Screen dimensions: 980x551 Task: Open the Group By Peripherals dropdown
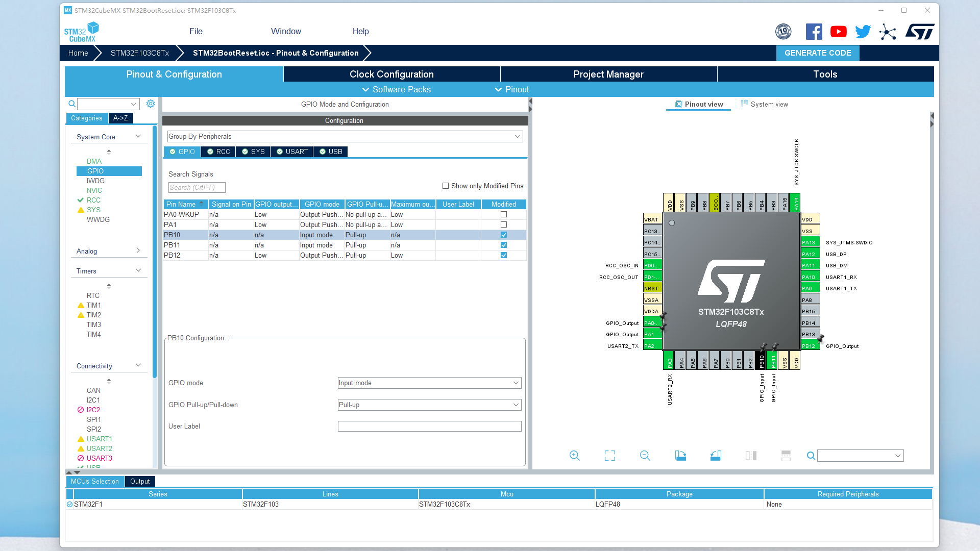click(518, 136)
